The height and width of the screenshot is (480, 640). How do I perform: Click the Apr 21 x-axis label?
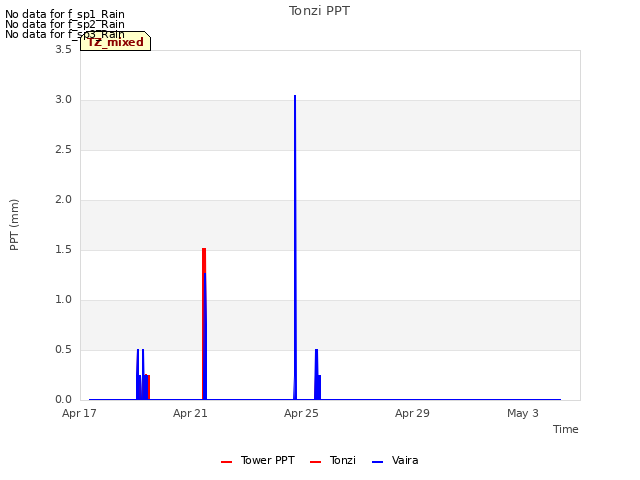tap(190, 413)
